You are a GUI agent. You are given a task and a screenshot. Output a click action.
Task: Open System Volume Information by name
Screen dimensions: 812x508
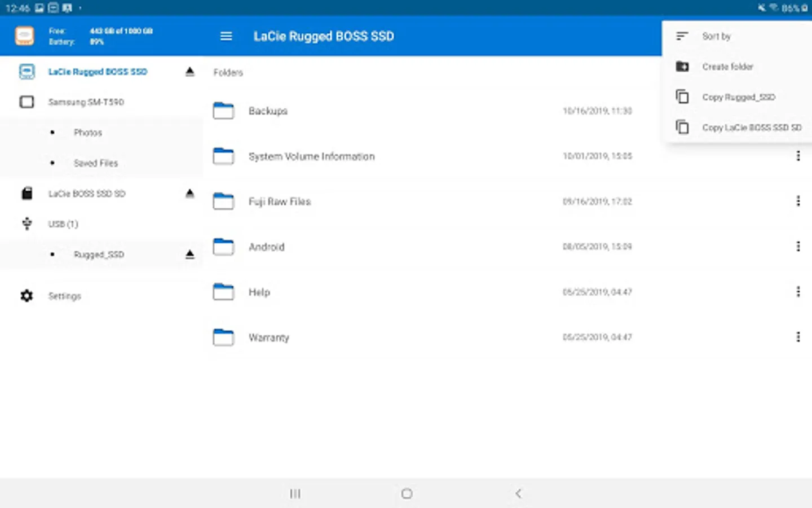[x=312, y=156]
